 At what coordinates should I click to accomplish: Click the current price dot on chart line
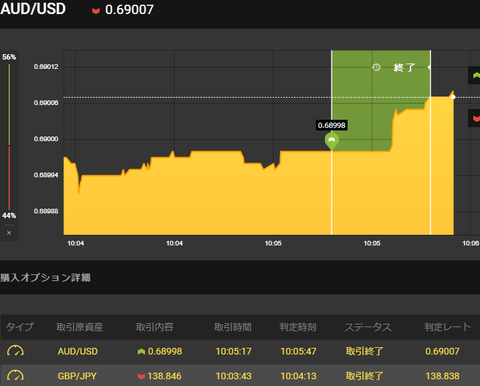coord(453,97)
